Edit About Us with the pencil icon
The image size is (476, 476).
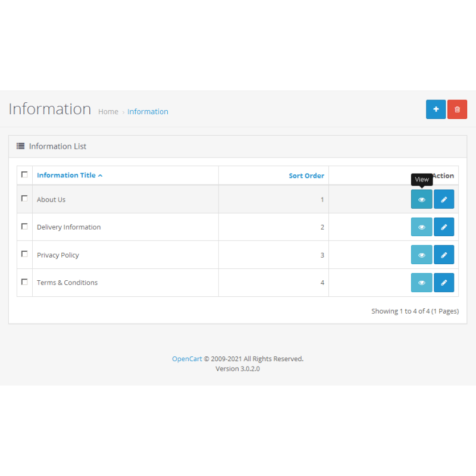tap(444, 199)
